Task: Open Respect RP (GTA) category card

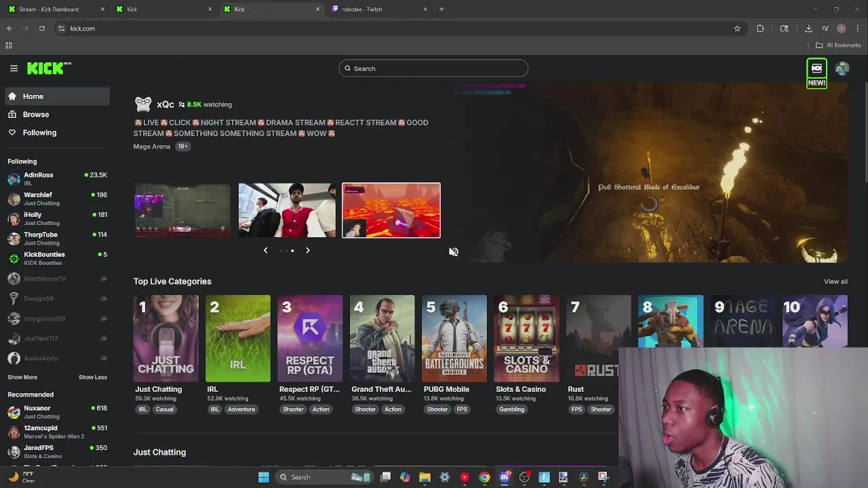Action: pos(310,338)
